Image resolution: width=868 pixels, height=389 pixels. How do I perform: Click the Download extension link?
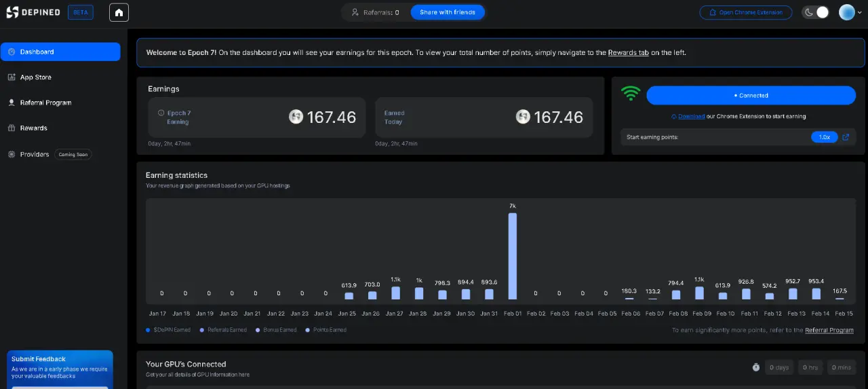point(691,116)
